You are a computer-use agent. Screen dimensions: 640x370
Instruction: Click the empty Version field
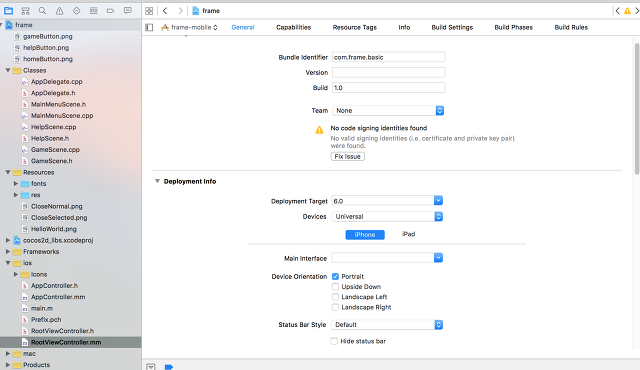[x=389, y=73]
